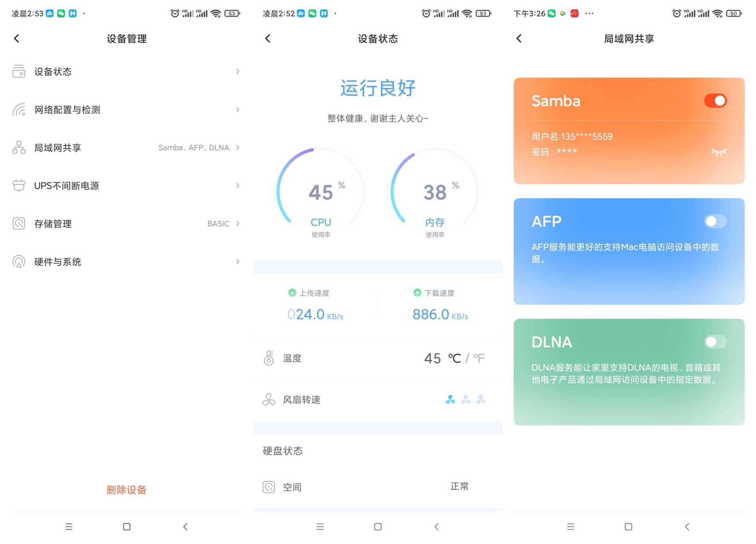Tap the network configuration signal icon
This screenshot has width=756, height=544.
click(x=19, y=110)
